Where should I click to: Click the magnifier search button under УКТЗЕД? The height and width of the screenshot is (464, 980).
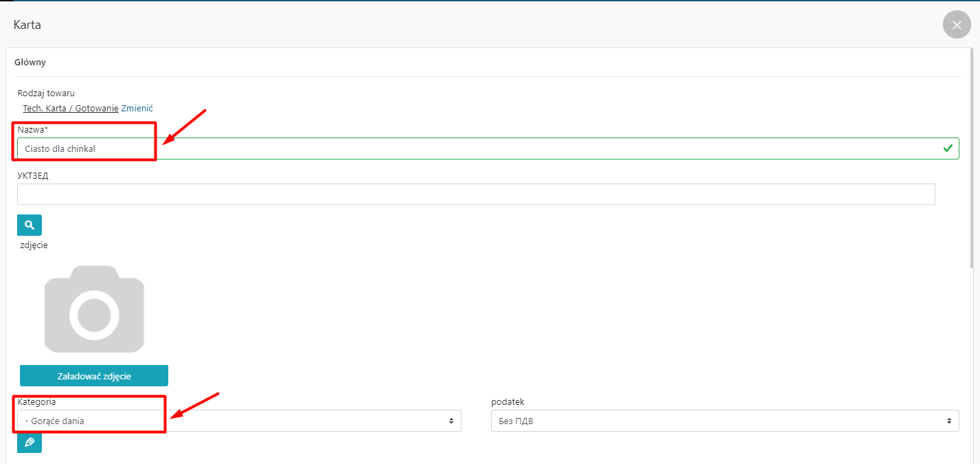click(x=30, y=225)
